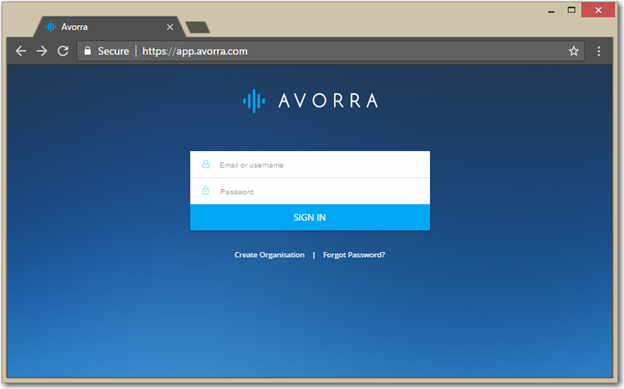
Task: Click the SIGN IN button
Action: [310, 217]
